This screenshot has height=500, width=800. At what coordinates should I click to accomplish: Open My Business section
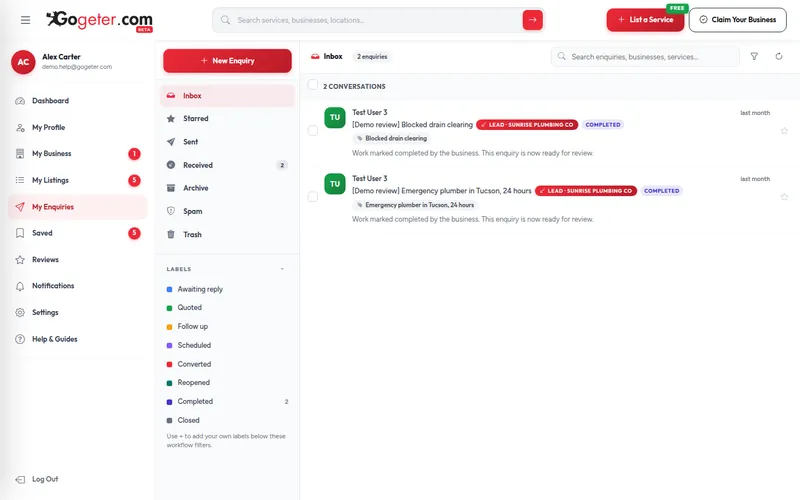[78, 154]
